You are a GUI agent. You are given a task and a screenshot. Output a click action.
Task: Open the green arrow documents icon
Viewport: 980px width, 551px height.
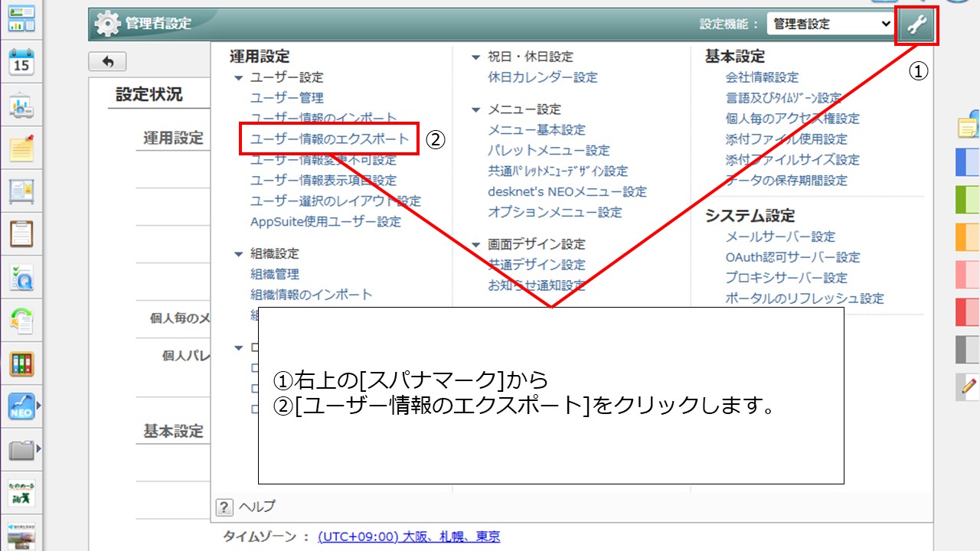pos(21,320)
